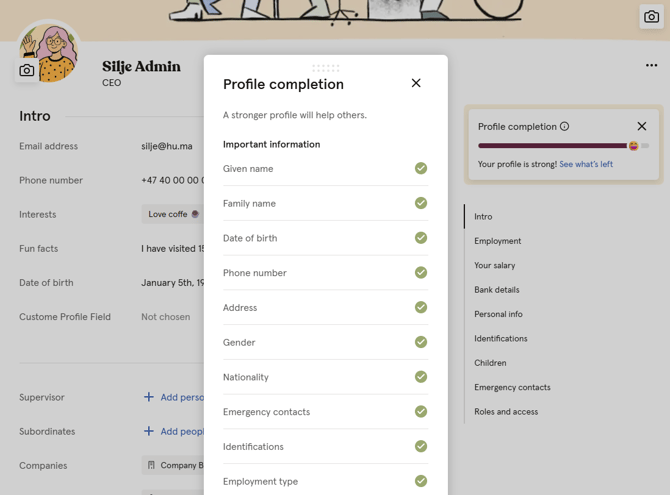
Task: Click the profile completion progress bar
Action: [553, 146]
